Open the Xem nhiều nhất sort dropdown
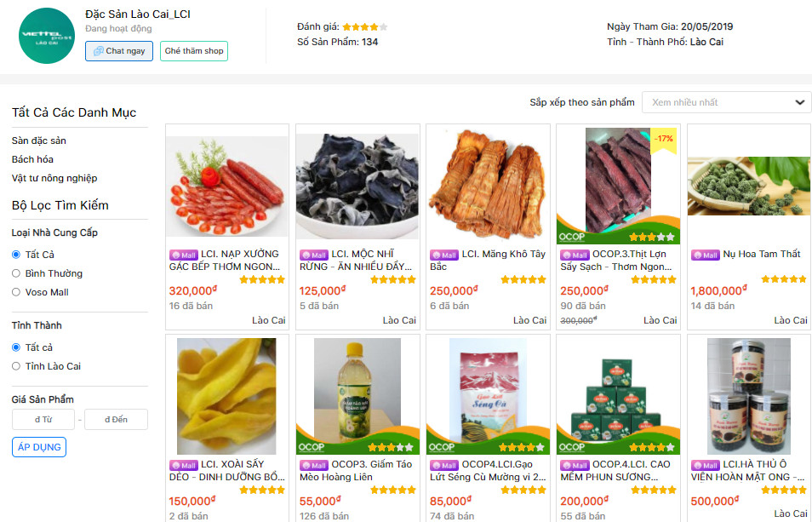812x522 pixels. tap(725, 102)
